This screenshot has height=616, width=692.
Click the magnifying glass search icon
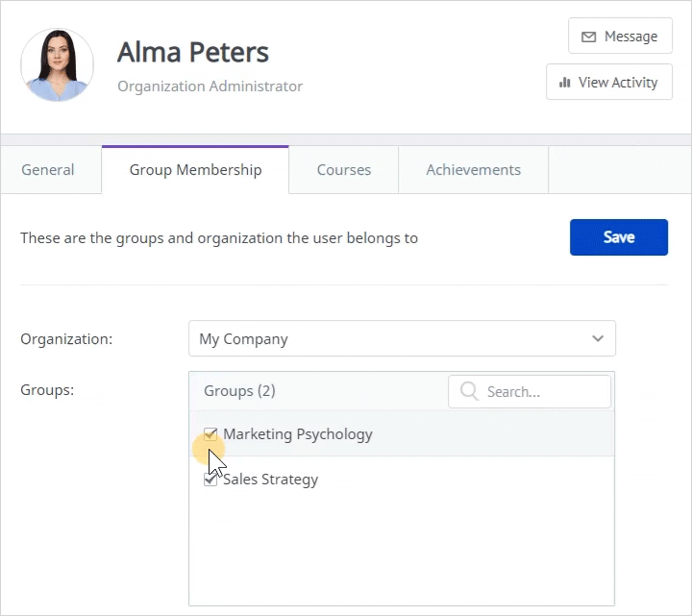tap(469, 391)
